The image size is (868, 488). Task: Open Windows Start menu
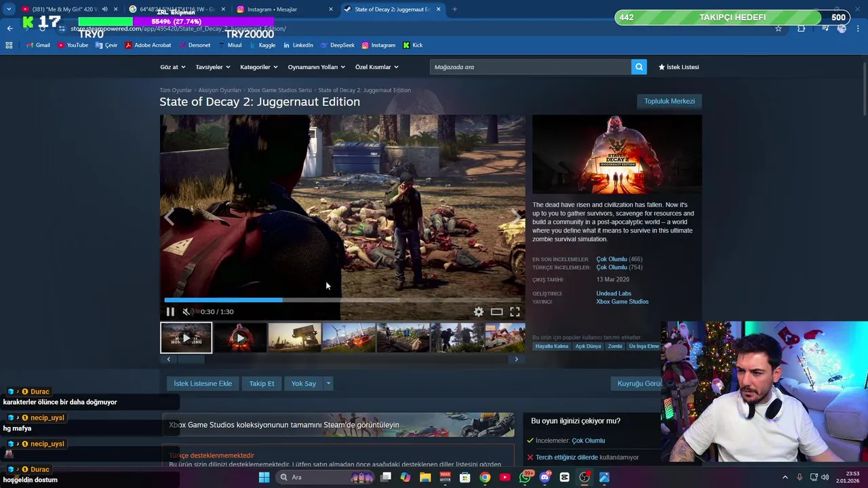tap(264, 477)
